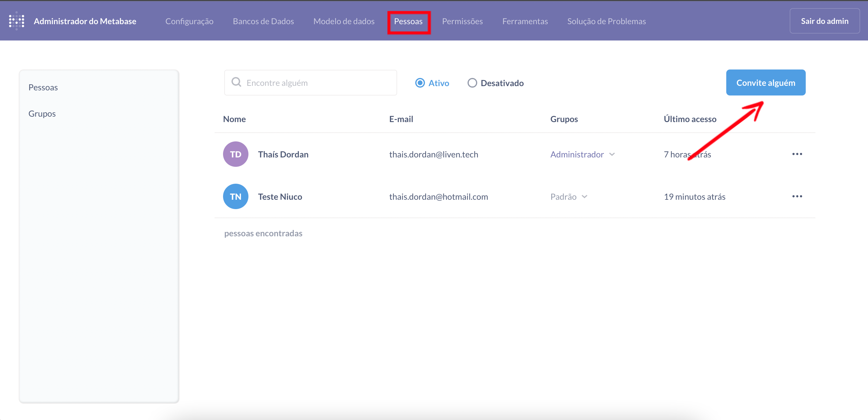Click the TD avatar circle

(x=235, y=154)
